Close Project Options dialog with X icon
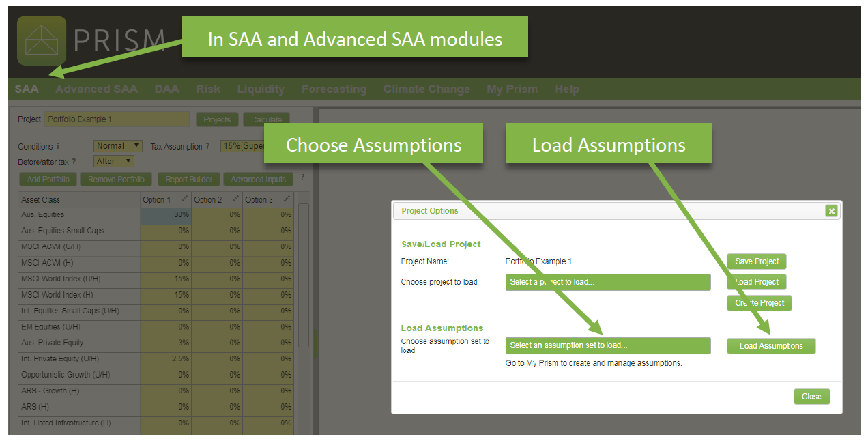This screenshot has width=868, height=441. click(x=831, y=211)
